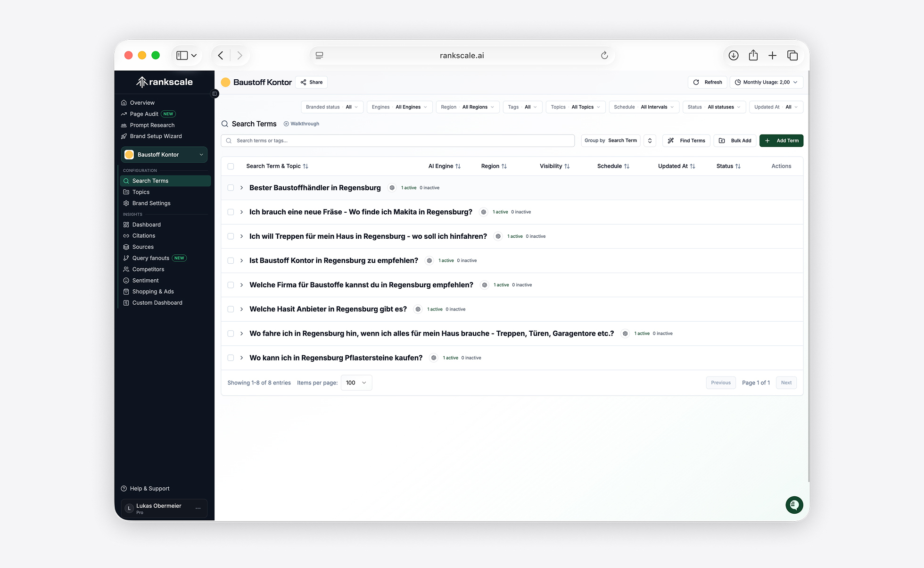This screenshot has height=568, width=924.
Task: Open the Tags filter dropdown
Action: (522, 107)
